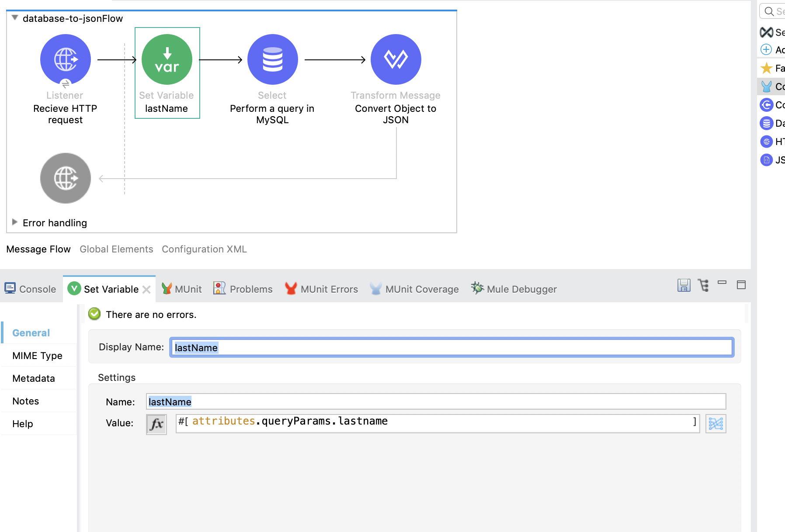The width and height of the screenshot is (785, 532).
Task: Open the Console view tab
Action: [x=31, y=289]
